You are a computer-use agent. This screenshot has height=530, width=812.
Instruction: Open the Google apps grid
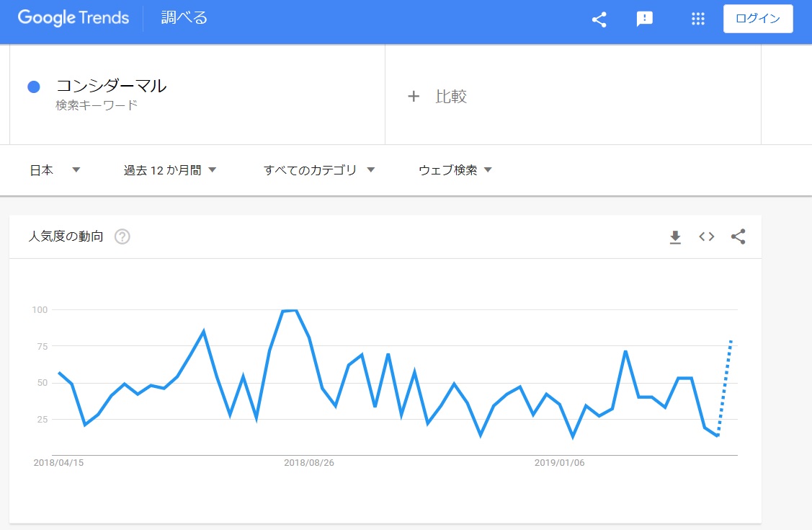(697, 19)
